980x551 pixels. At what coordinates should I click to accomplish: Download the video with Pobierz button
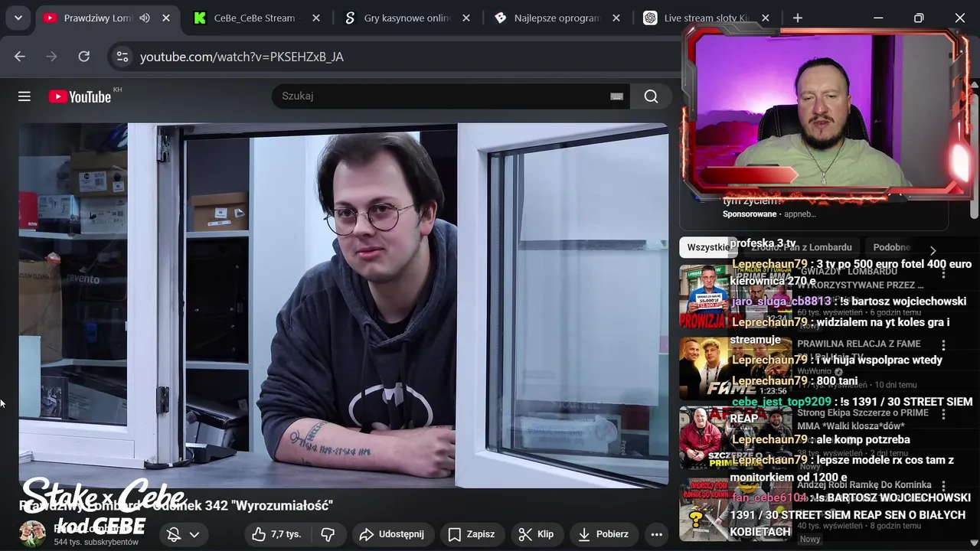point(603,534)
